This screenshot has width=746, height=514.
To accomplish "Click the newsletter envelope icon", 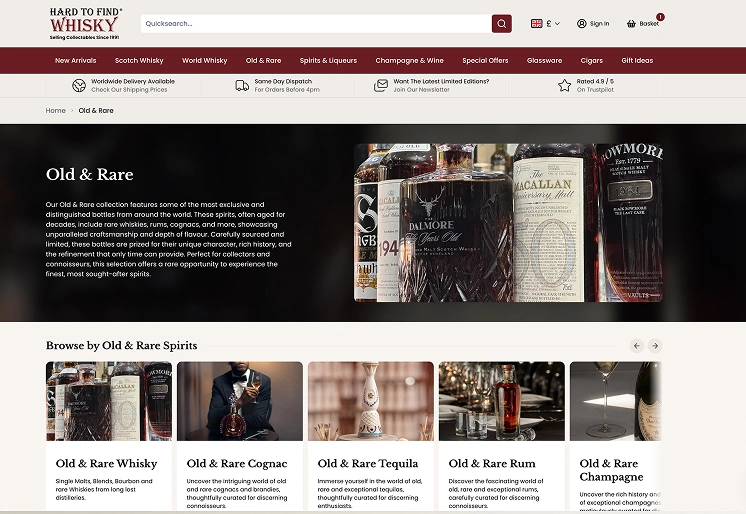I will point(381,86).
